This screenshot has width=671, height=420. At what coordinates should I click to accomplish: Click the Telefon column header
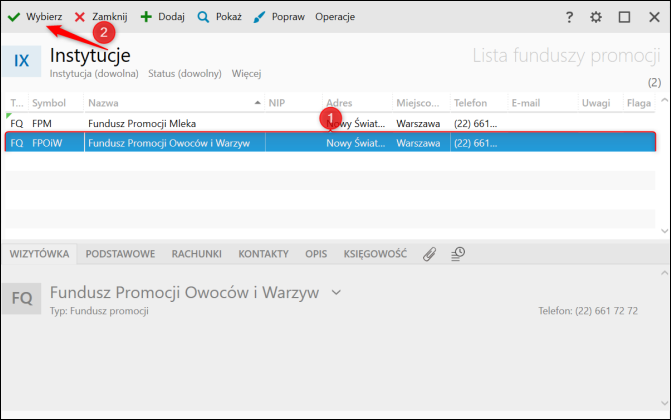coord(479,103)
